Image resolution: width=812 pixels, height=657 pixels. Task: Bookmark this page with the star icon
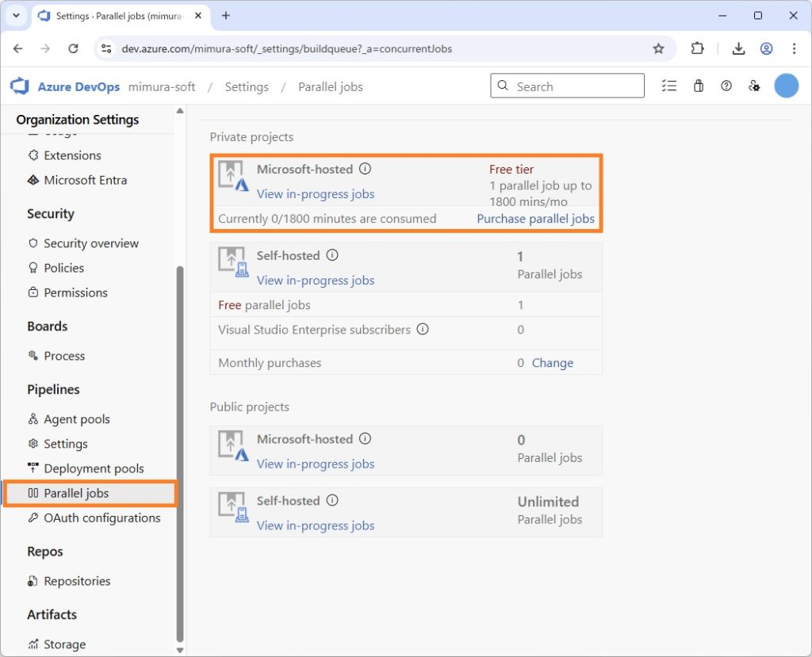click(658, 48)
